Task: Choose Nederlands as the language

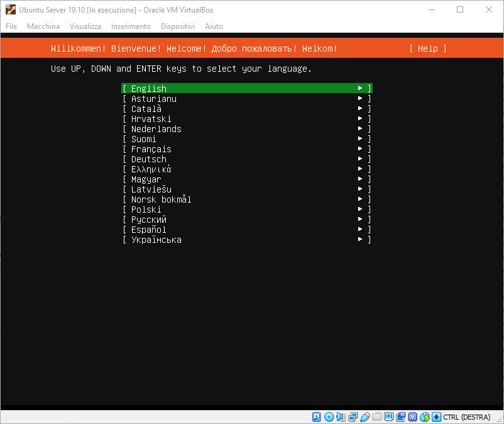Action: click(x=246, y=129)
